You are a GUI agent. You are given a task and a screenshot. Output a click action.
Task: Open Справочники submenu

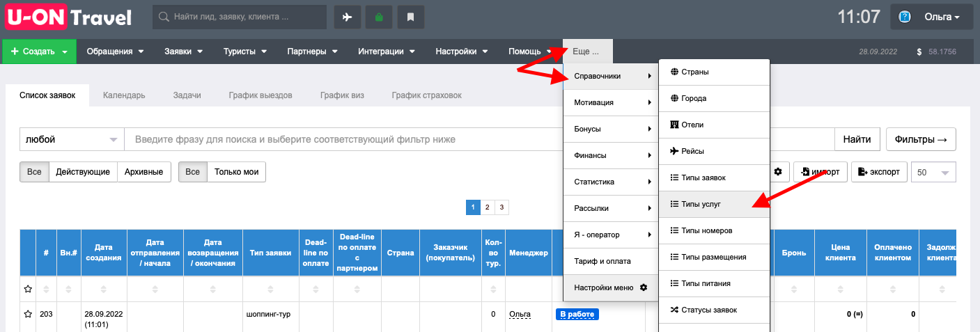(611, 77)
